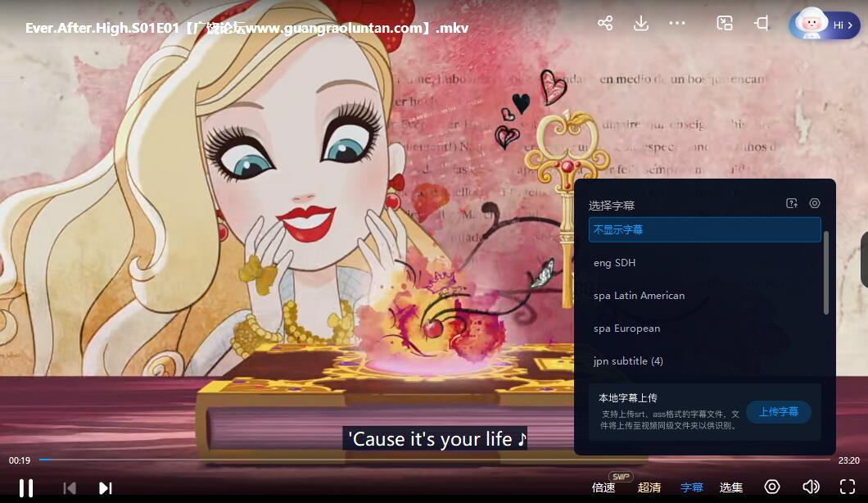The width and height of the screenshot is (868, 503).
Task: Download the video with the download icon
Action: (x=641, y=23)
